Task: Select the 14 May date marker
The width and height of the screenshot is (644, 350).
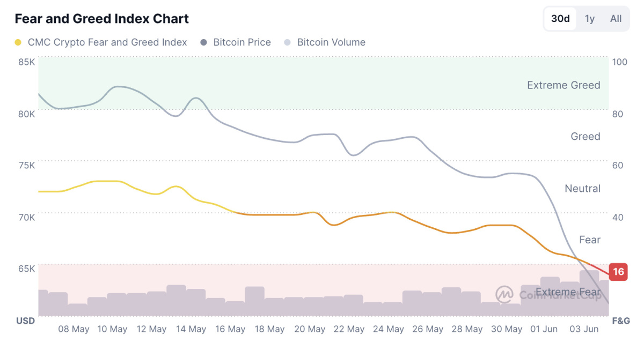Action: point(191,329)
